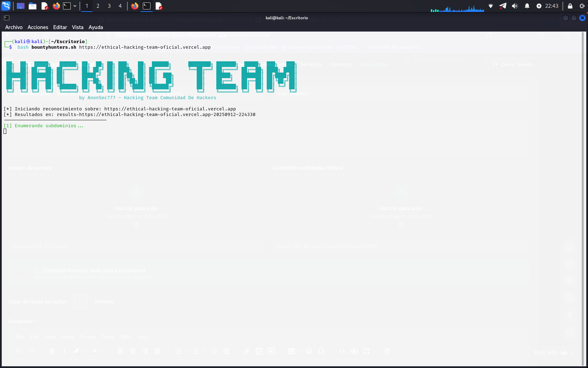Open the source code view icon
Viewport: 588px width, 368px height.
pos(342,351)
